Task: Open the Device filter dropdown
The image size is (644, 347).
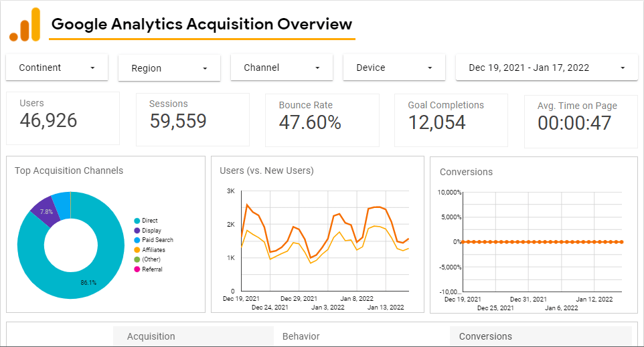Action: (x=394, y=68)
